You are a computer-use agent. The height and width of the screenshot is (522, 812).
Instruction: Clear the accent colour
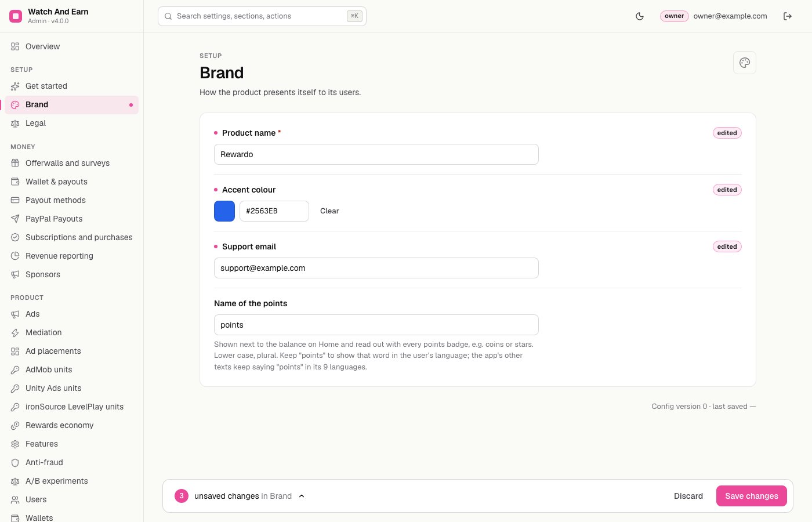(x=329, y=211)
